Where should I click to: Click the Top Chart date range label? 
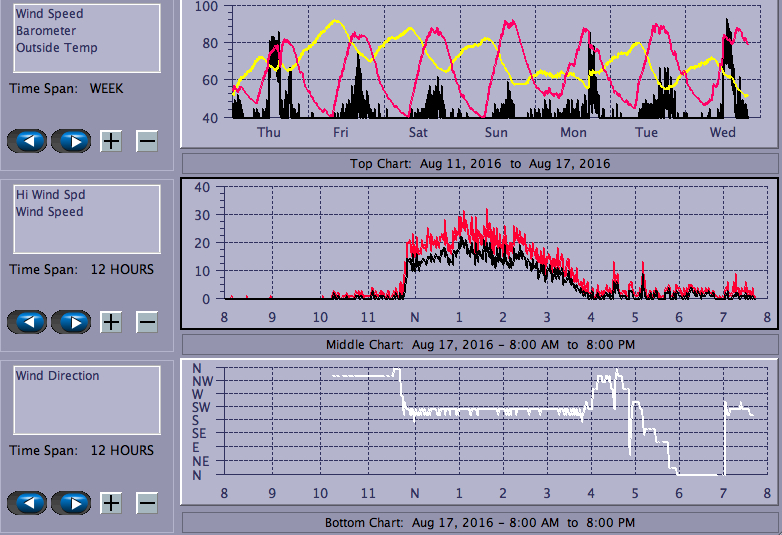point(479,163)
